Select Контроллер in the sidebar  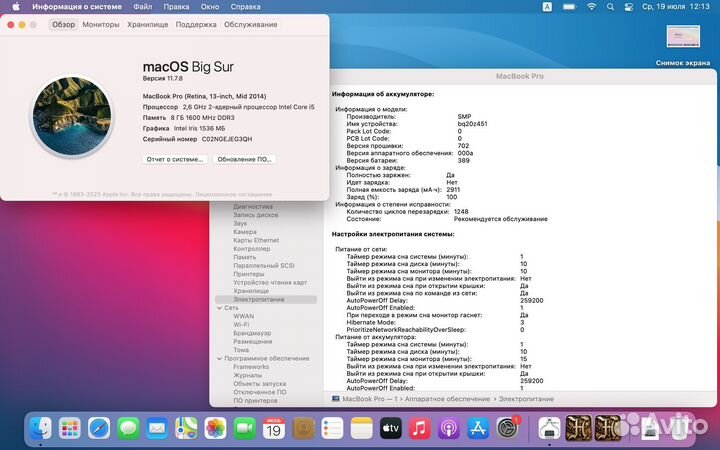[x=252, y=248]
